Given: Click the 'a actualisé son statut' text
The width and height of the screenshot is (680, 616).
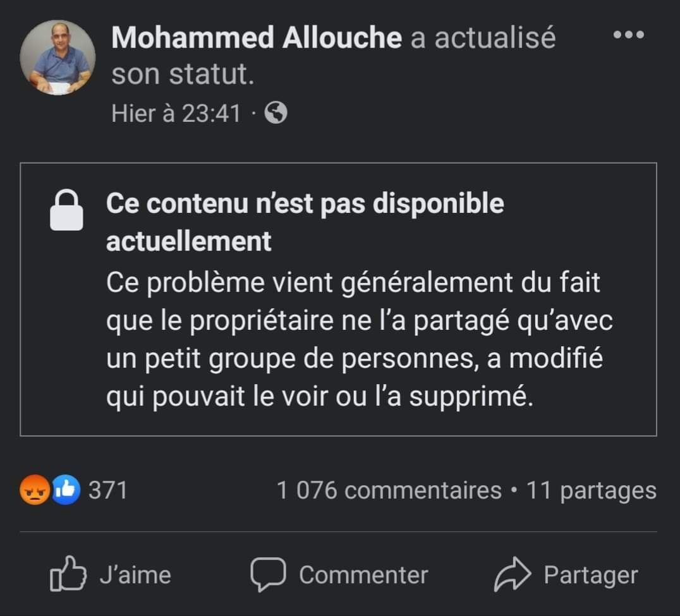Looking at the screenshot, I should click(483, 38).
